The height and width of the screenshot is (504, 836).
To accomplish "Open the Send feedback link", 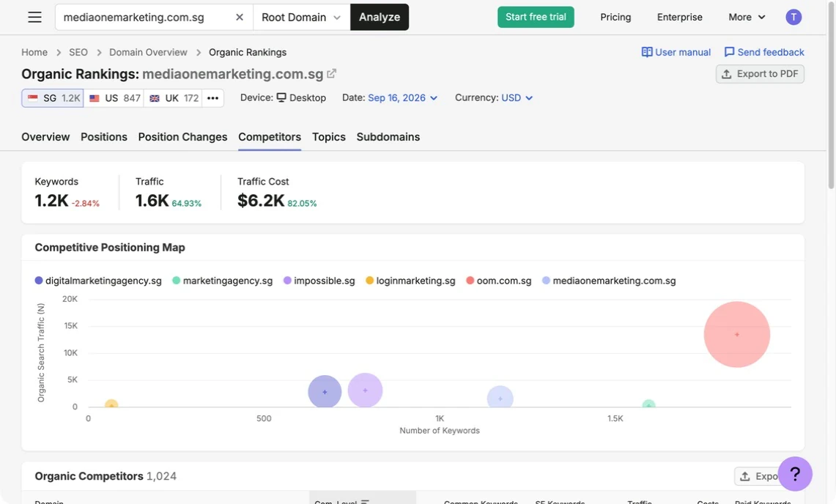I will [x=764, y=52].
